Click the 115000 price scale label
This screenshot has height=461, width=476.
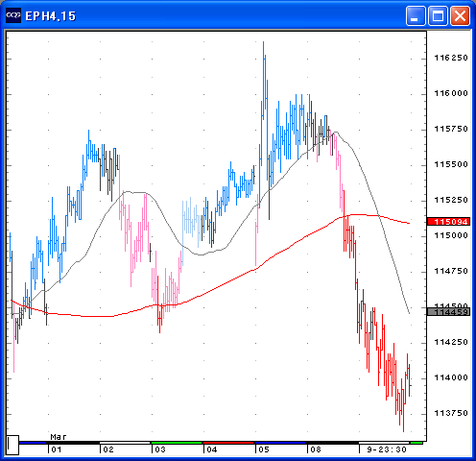(451, 235)
